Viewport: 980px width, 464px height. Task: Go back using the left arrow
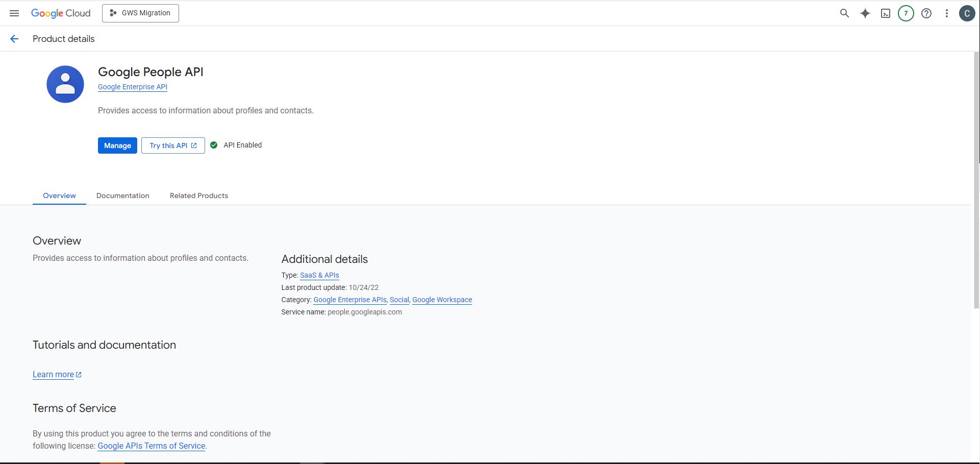[14, 39]
